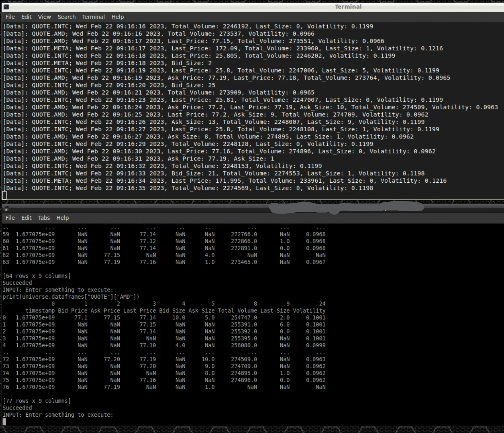Click the cursor block in the top Terminal

coord(4,196)
